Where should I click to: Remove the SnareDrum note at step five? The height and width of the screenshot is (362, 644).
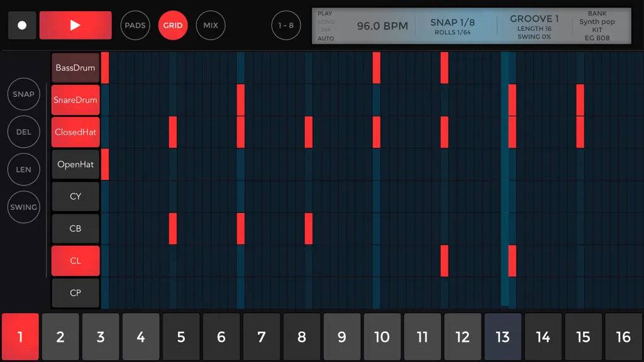pyautogui.click(x=241, y=100)
